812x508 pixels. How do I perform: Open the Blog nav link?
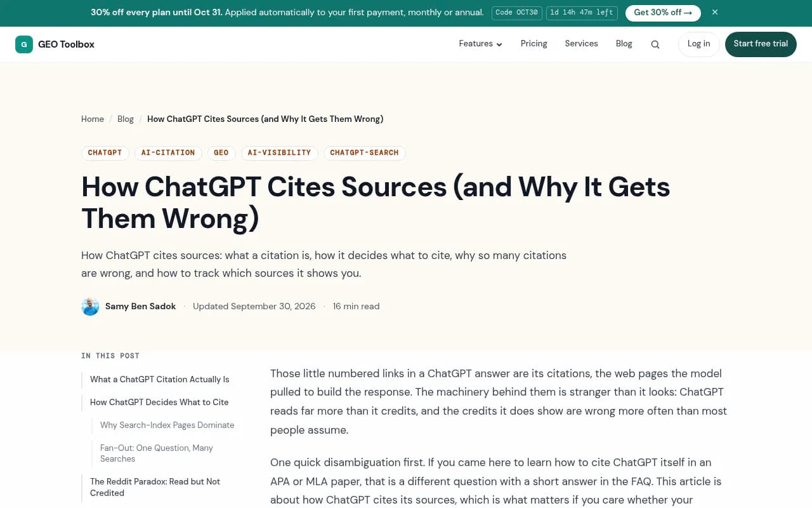pyautogui.click(x=624, y=44)
